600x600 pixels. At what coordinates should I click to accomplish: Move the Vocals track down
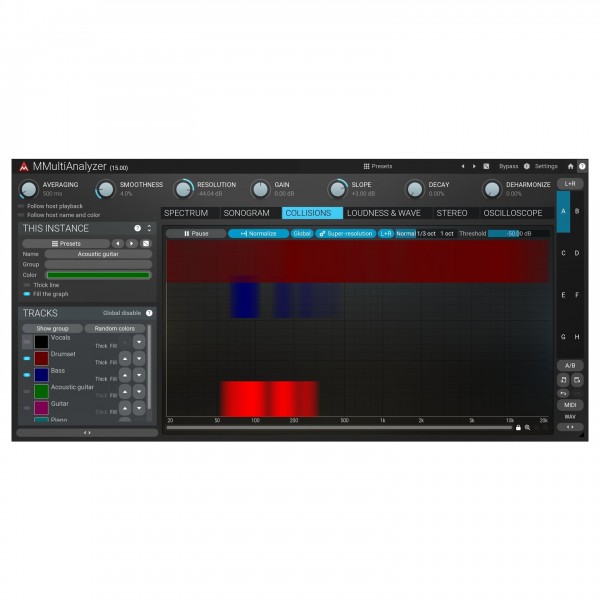click(x=139, y=342)
